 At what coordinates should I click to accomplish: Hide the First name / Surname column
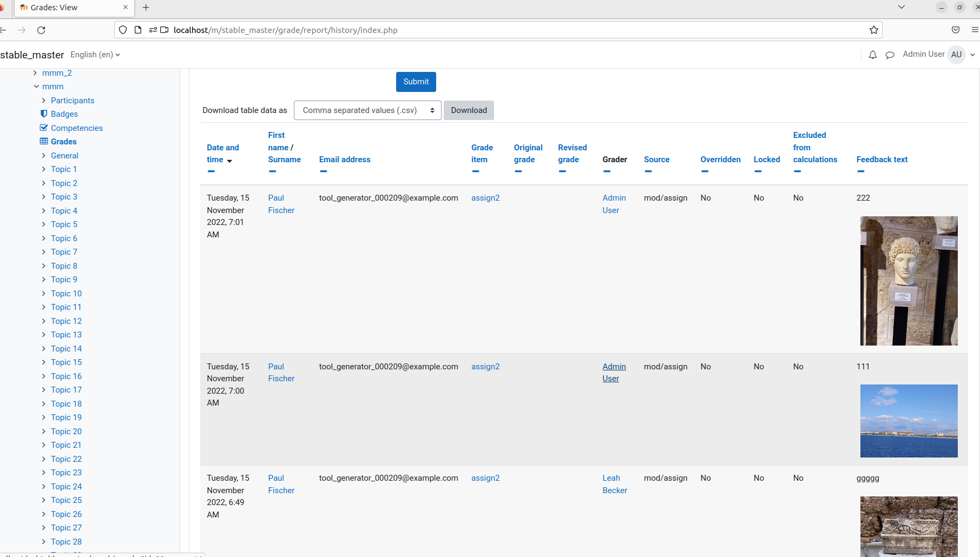pyautogui.click(x=272, y=171)
